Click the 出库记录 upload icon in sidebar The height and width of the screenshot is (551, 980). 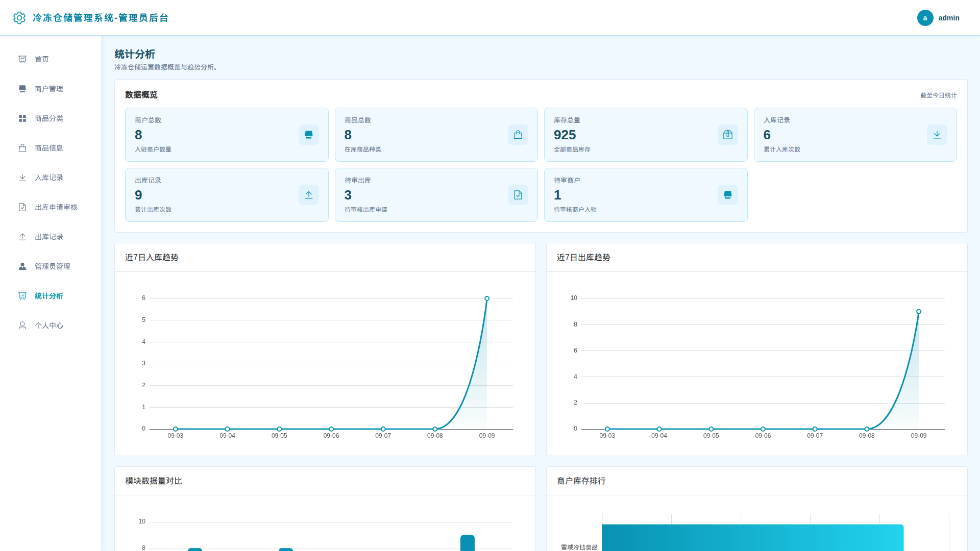(x=22, y=237)
